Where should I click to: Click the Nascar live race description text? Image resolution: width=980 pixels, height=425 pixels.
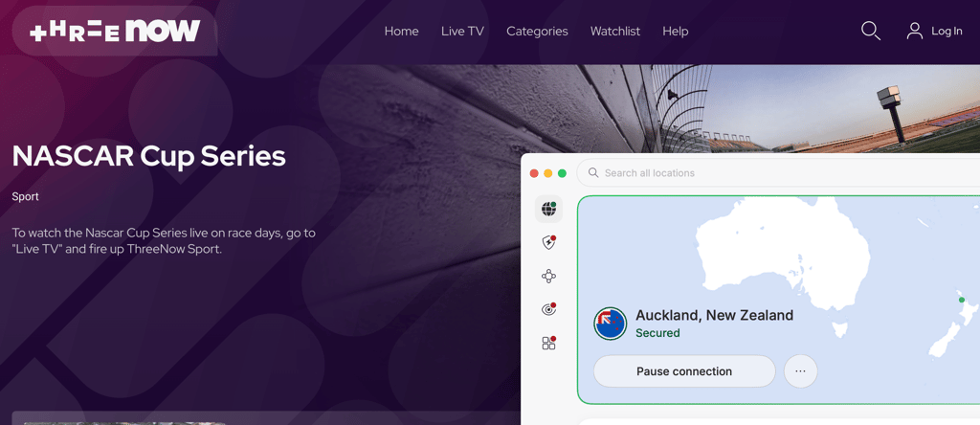point(164,241)
